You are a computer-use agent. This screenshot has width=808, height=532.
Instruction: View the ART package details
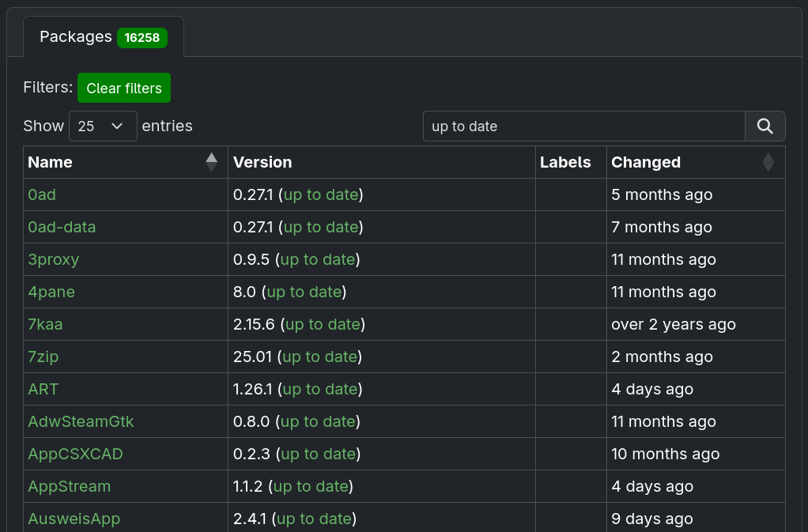point(43,389)
